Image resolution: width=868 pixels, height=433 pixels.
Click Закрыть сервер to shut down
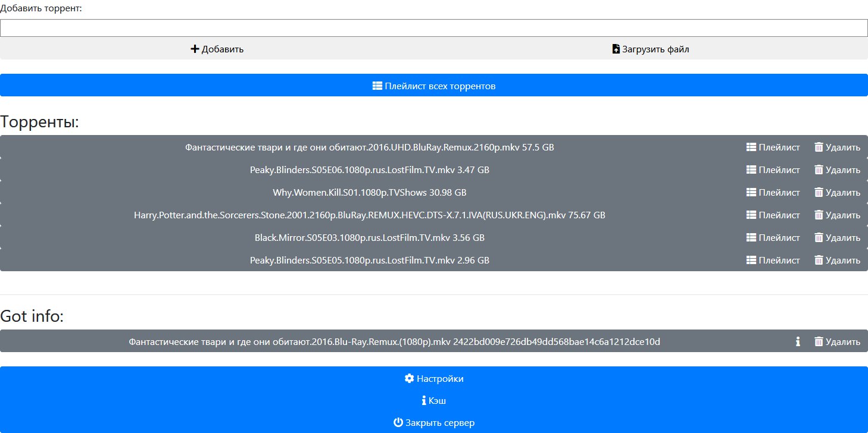(434, 422)
